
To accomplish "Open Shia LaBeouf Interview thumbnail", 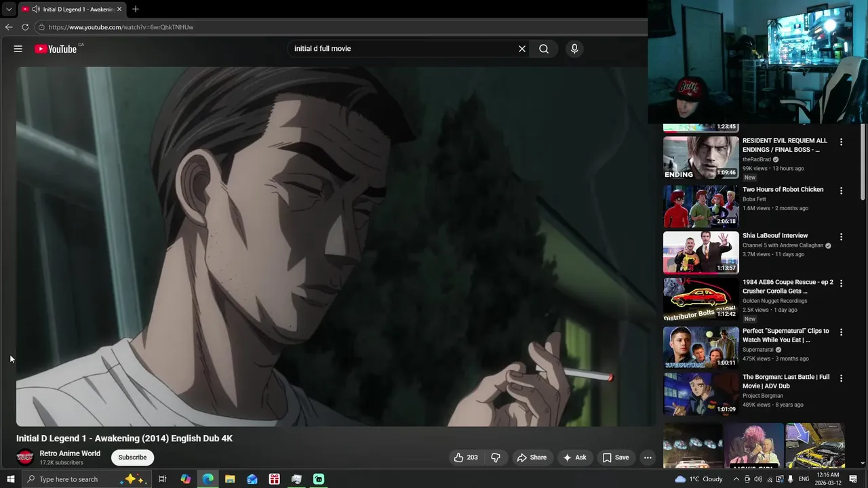I will [x=701, y=252].
